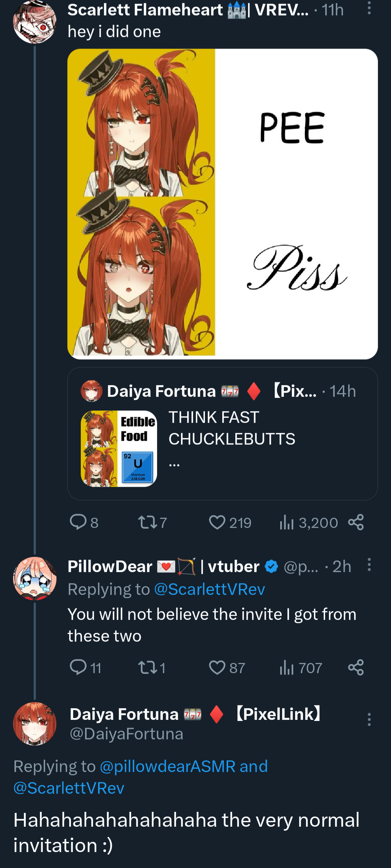View analytics showing 707 views

point(287,667)
